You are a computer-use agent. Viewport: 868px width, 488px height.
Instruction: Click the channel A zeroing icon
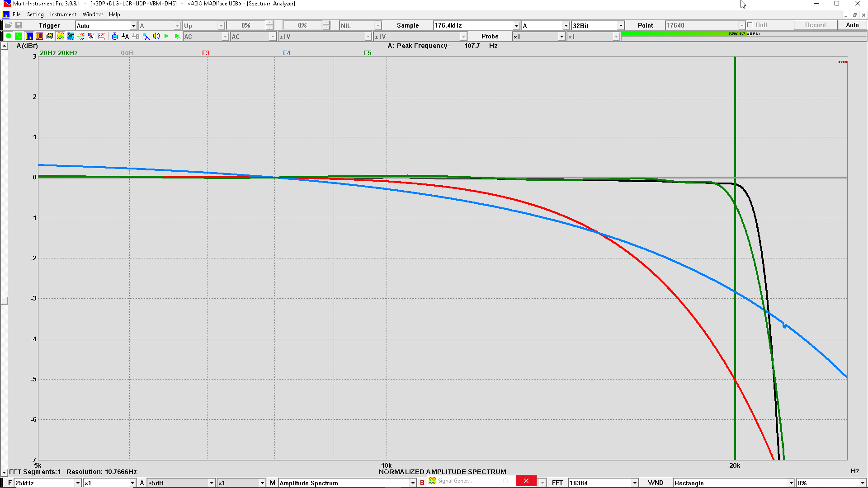125,36
